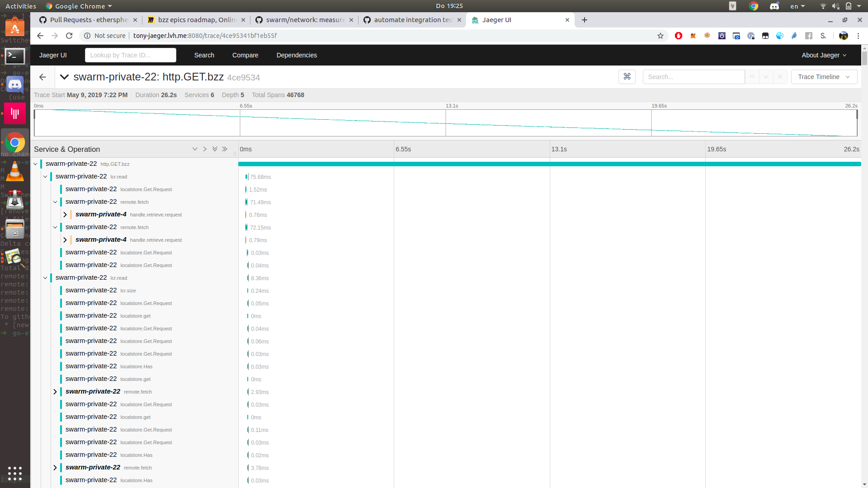Open Terminal from the Ubuntu dock
Image resolution: width=868 pixels, height=488 pixels.
(14, 56)
